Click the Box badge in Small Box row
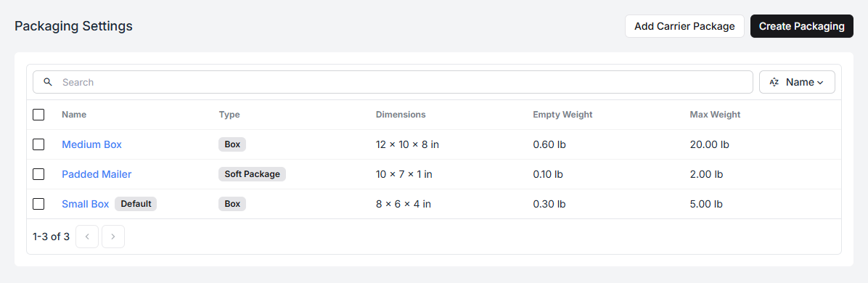Image resolution: width=868 pixels, height=283 pixels. tap(232, 204)
